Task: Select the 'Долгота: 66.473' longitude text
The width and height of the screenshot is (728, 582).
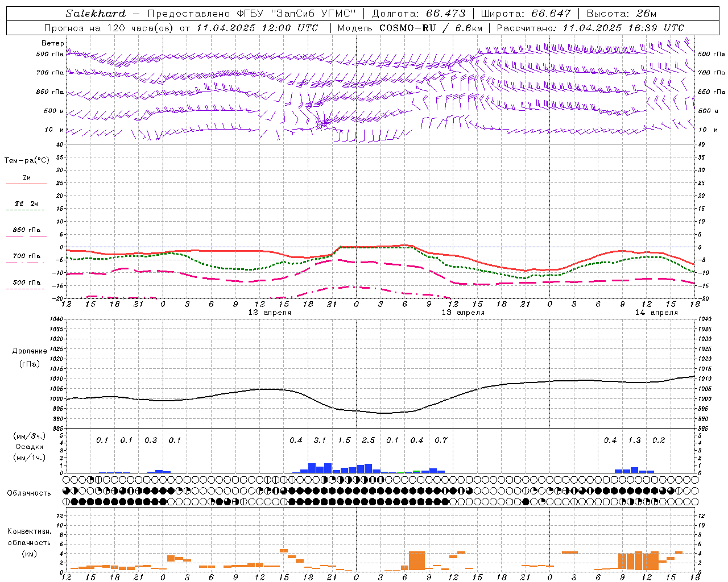Action: (x=419, y=14)
